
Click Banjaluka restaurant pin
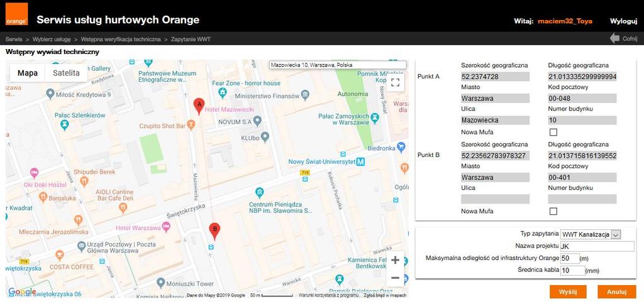[43, 197]
